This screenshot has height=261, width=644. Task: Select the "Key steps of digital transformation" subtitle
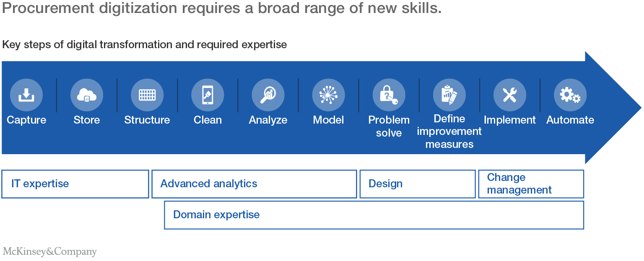(x=145, y=44)
